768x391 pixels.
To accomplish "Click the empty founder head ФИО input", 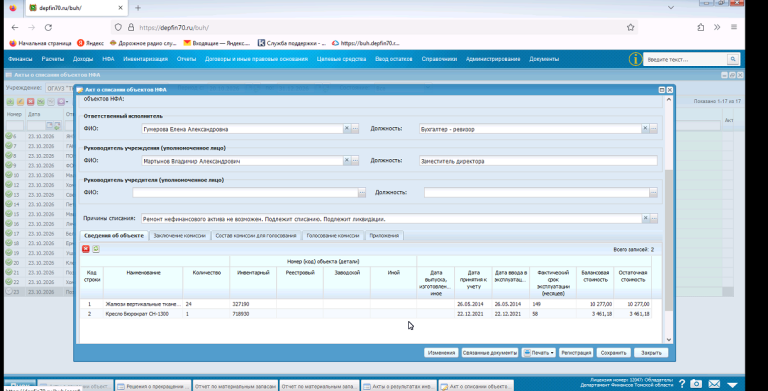I will [x=245, y=193].
